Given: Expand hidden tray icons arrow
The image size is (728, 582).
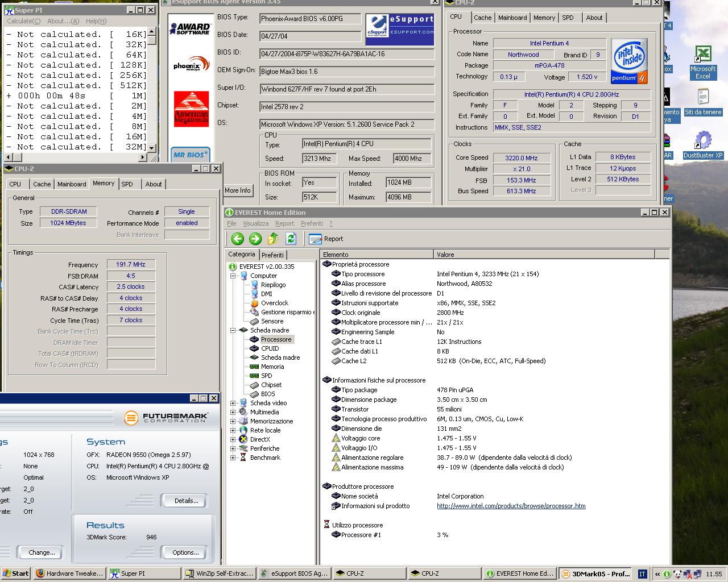Looking at the screenshot, I should click(657, 574).
